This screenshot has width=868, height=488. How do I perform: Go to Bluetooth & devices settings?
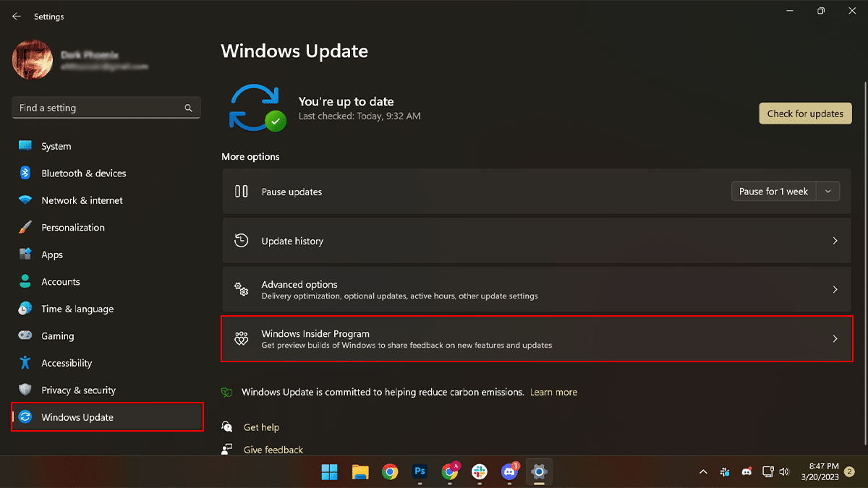coord(83,174)
